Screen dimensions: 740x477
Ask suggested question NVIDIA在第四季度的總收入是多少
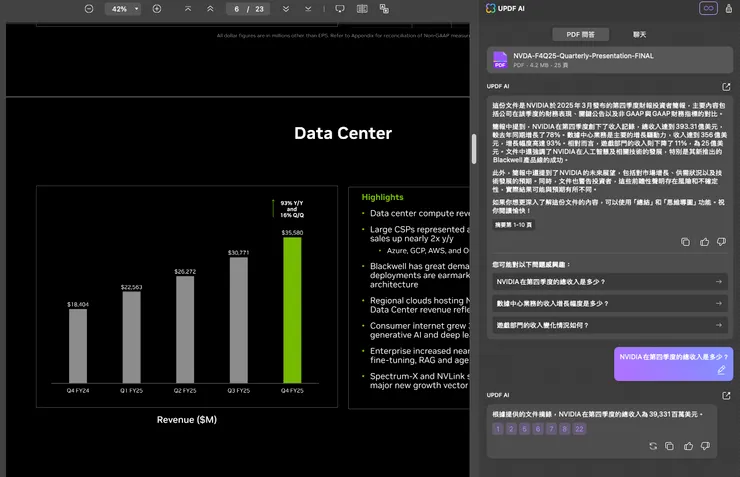[610, 282]
